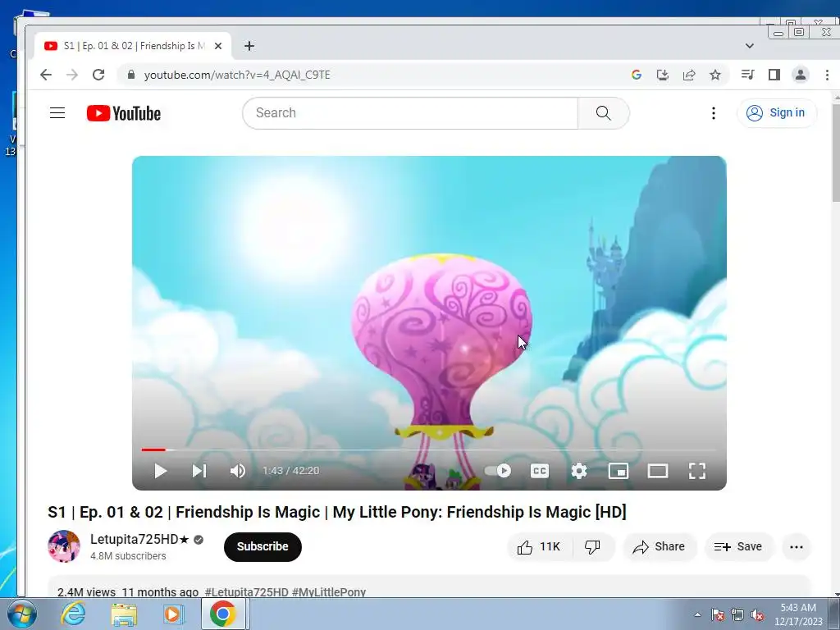The height and width of the screenshot is (630, 840).
Task: Open Windows Explorer from taskbar
Action: point(124,614)
